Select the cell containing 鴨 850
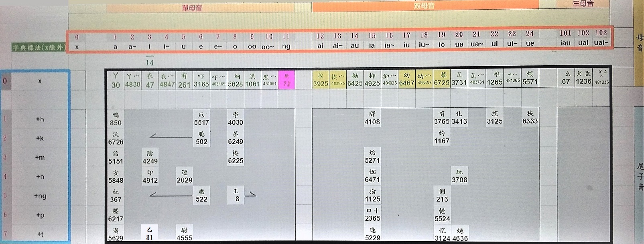644x244 pixels. tap(116, 119)
